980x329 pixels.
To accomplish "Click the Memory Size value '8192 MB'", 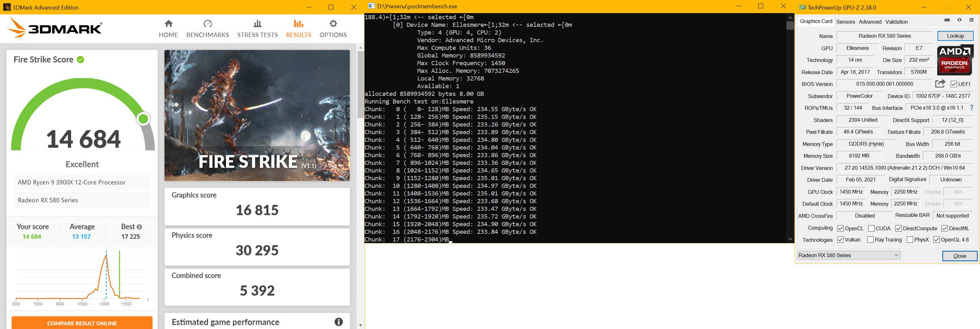I will [x=859, y=156].
